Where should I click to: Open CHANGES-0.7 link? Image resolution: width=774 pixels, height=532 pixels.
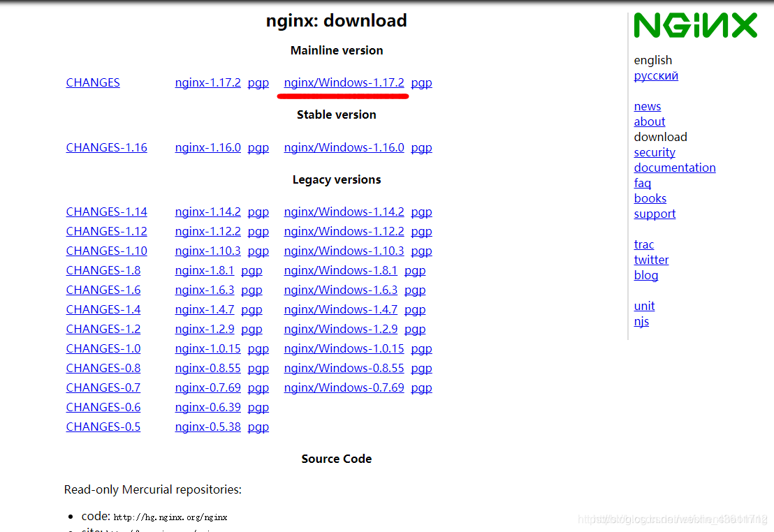coord(103,388)
